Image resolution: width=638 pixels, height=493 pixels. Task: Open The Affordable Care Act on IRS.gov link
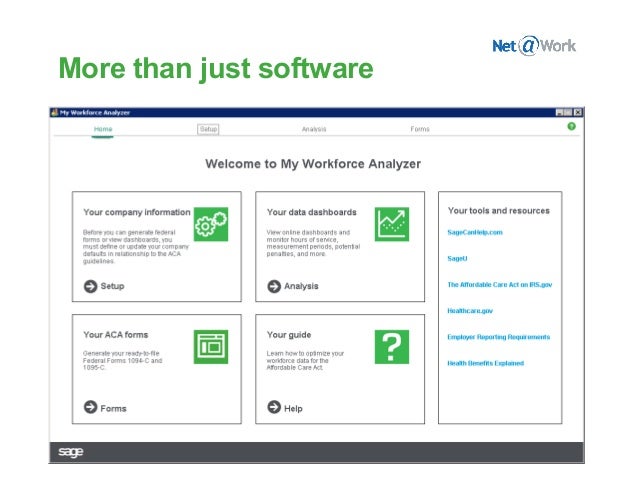coord(500,284)
